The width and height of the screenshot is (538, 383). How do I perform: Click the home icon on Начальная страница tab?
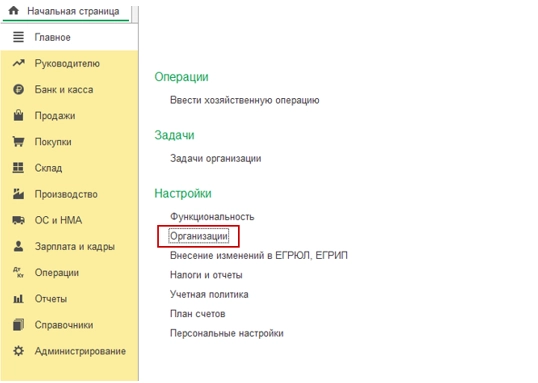[x=13, y=11]
